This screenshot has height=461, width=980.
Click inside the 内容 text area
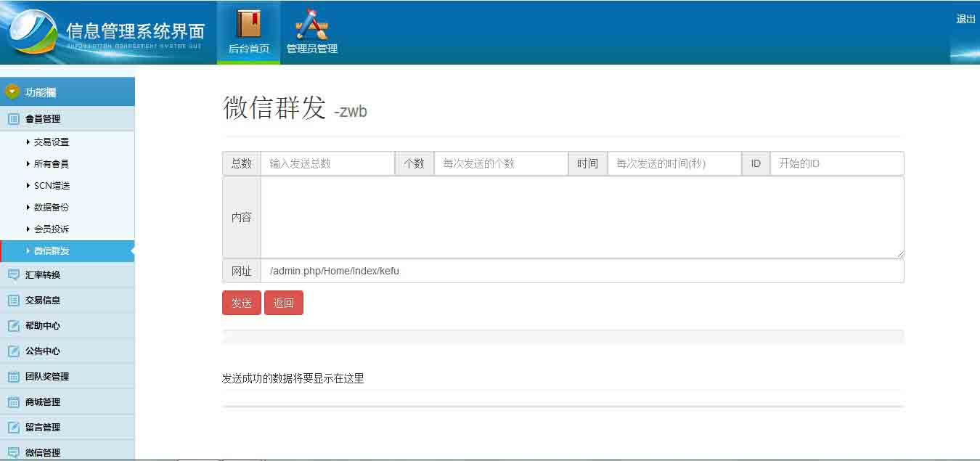pyautogui.click(x=581, y=217)
